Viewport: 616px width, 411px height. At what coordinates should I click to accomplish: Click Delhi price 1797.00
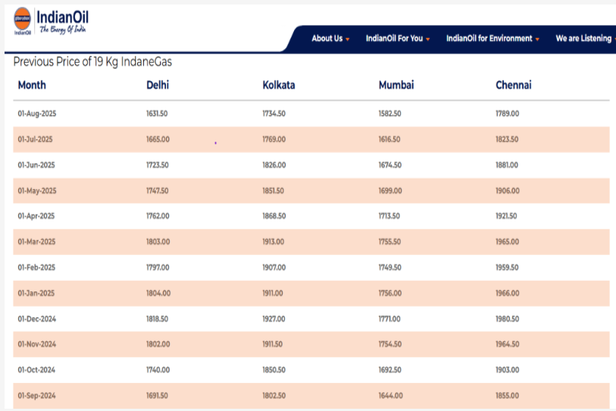pyautogui.click(x=158, y=268)
